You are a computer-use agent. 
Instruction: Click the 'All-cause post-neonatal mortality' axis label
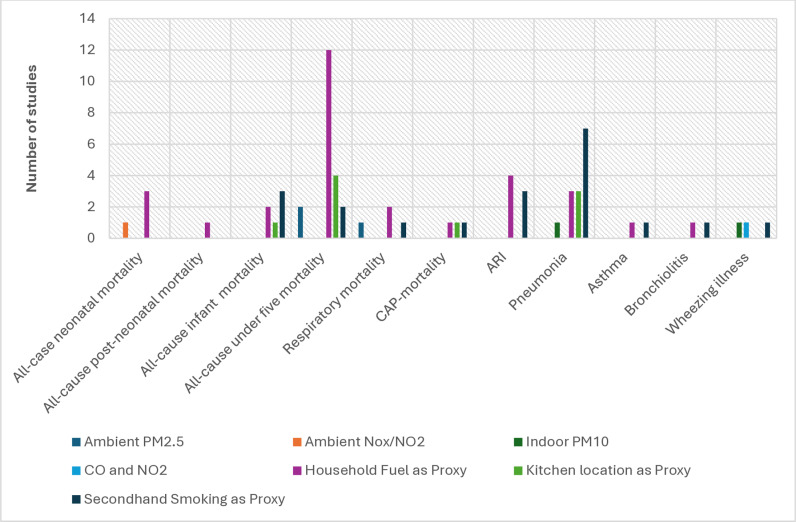click(x=123, y=333)
